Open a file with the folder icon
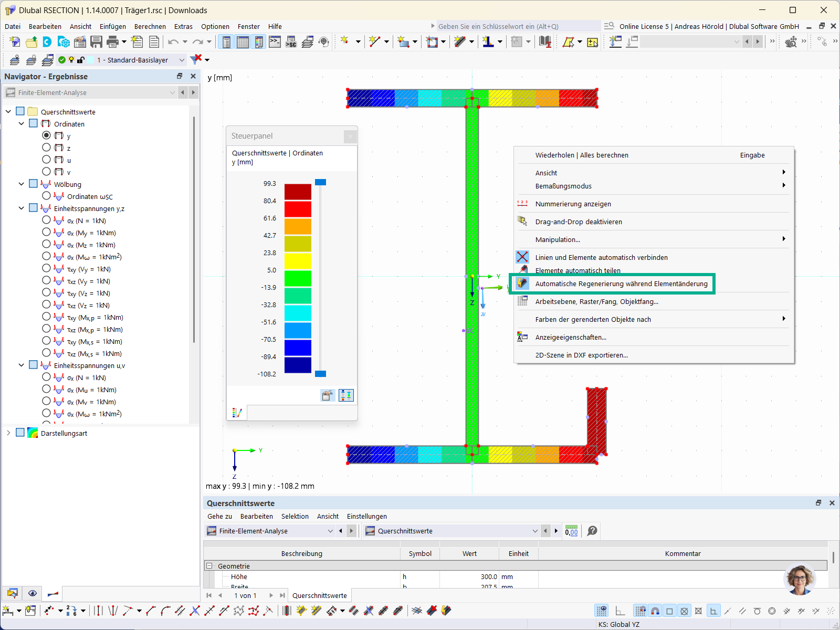The image size is (840, 630). (x=31, y=42)
